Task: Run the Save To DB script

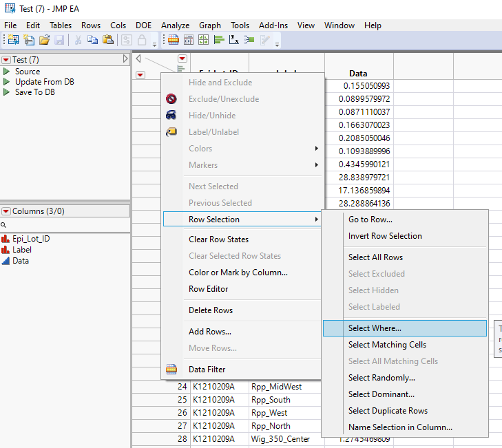Action: (7, 92)
